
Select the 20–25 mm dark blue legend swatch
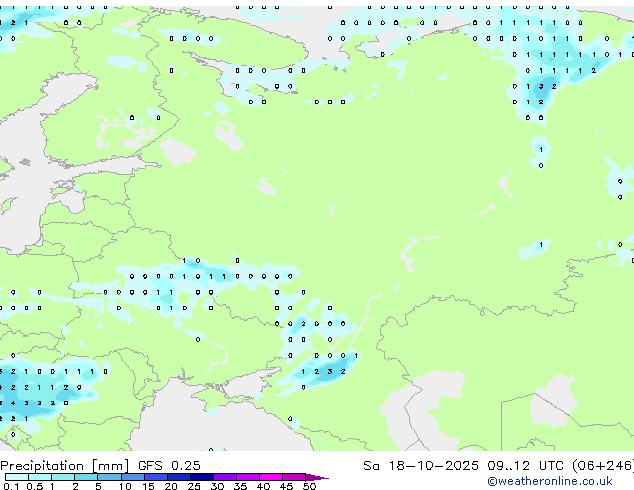pyautogui.click(x=178, y=477)
